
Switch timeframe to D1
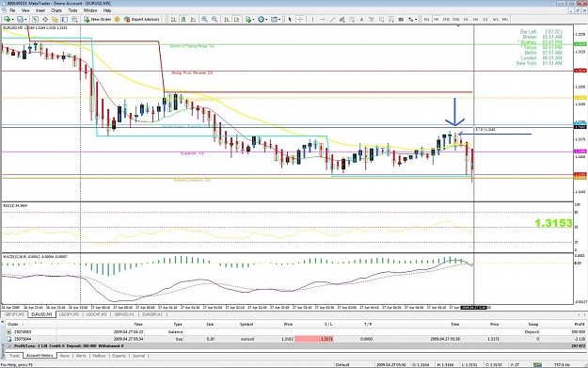point(485,19)
